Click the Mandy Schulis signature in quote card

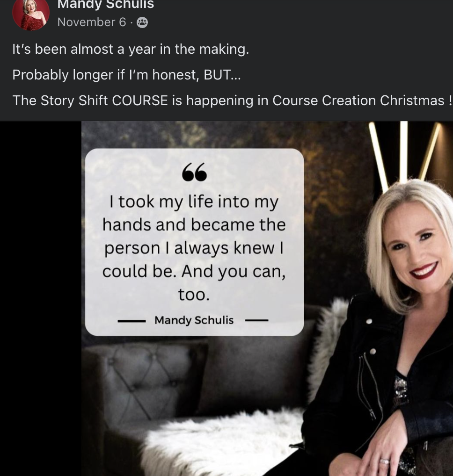pos(194,320)
